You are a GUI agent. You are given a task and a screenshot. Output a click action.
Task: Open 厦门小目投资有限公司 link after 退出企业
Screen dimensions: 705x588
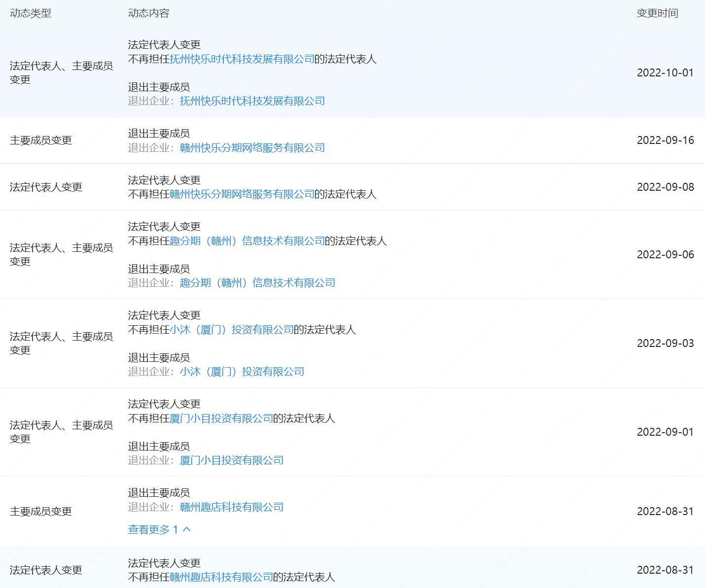232,460
